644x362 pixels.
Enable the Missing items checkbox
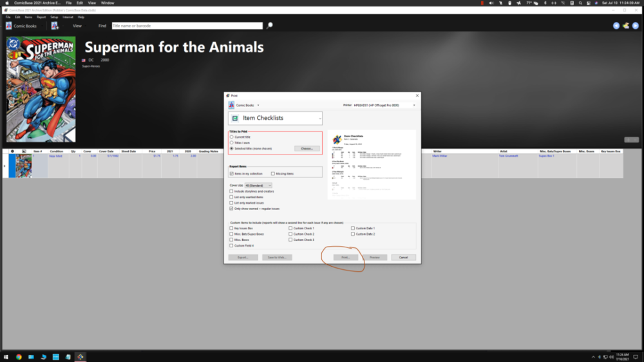tap(273, 174)
